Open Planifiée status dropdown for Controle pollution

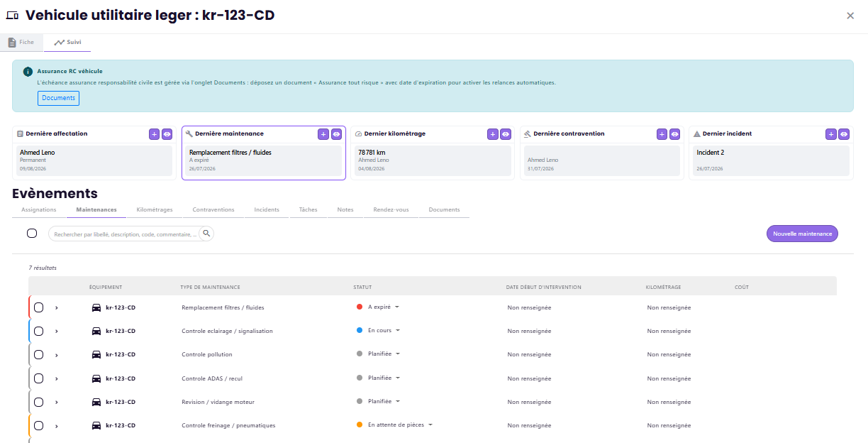click(379, 354)
